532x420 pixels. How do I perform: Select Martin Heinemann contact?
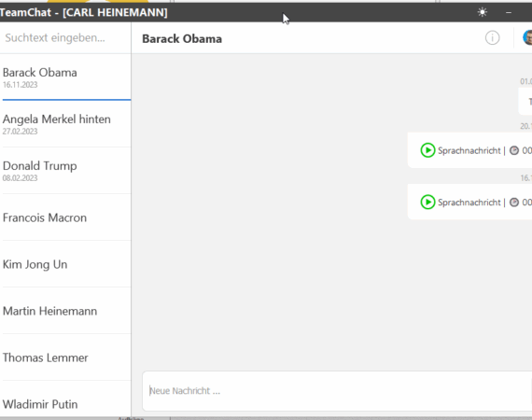click(65, 311)
